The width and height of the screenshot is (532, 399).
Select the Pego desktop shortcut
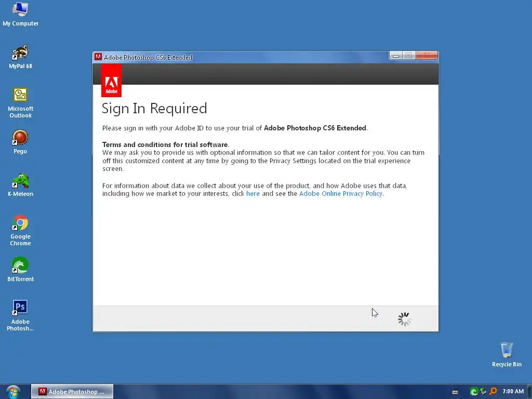20,141
